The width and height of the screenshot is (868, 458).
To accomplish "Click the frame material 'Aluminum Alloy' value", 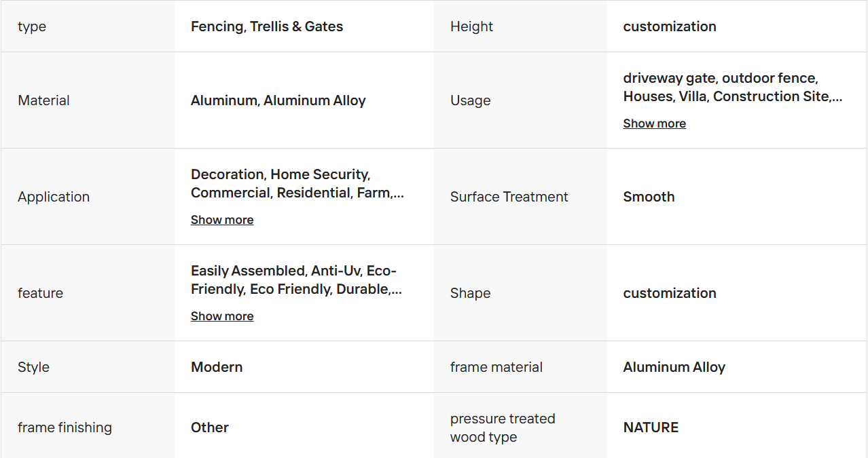I will [674, 367].
